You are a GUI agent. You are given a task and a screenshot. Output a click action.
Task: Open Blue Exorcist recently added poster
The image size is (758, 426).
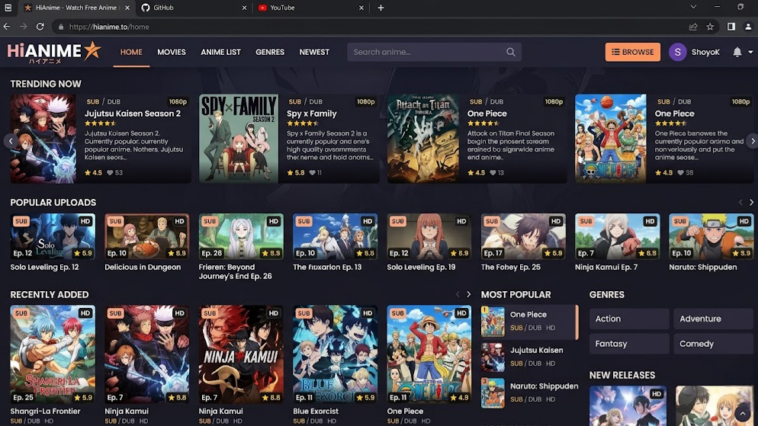(335, 354)
